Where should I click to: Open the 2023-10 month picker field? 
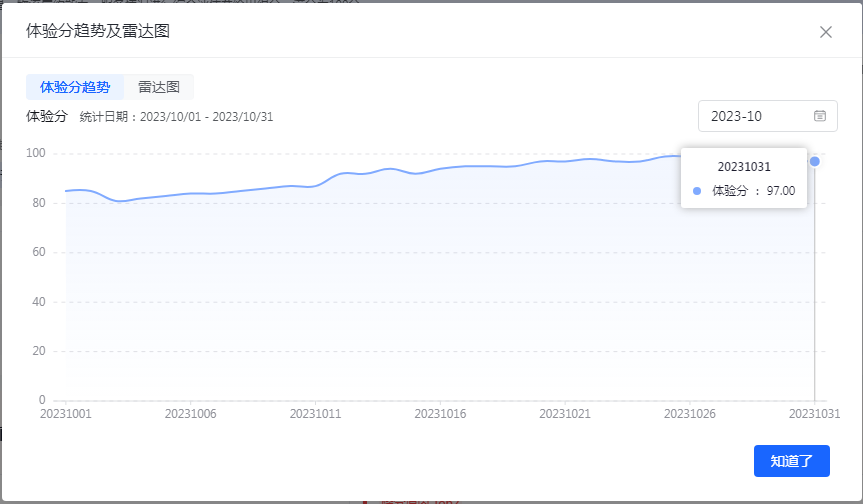pyautogui.click(x=756, y=116)
